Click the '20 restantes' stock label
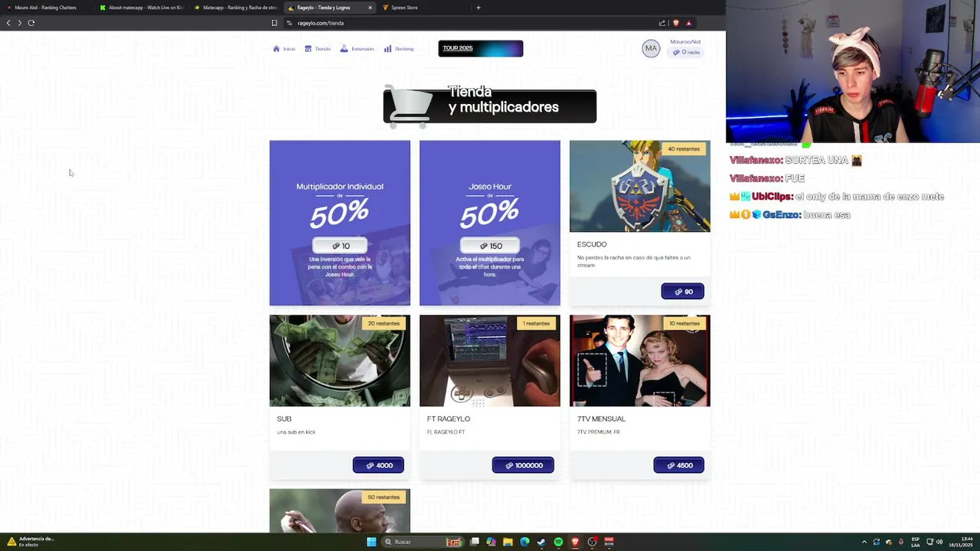 (384, 324)
